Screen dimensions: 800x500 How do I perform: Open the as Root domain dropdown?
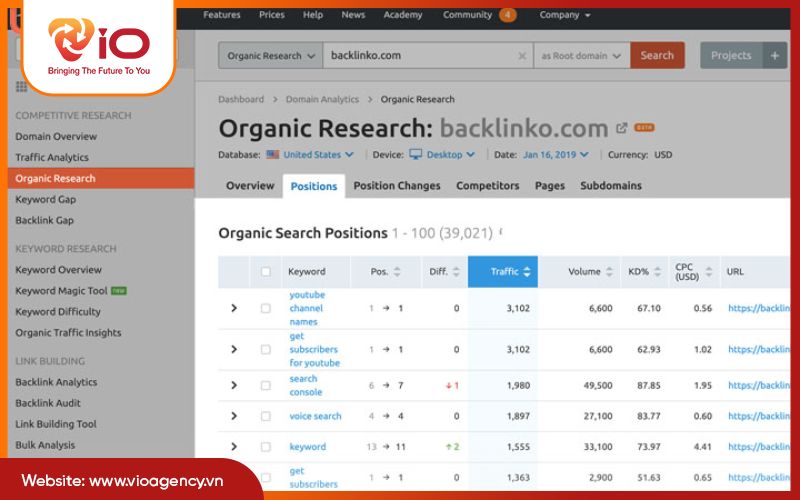pos(582,56)
